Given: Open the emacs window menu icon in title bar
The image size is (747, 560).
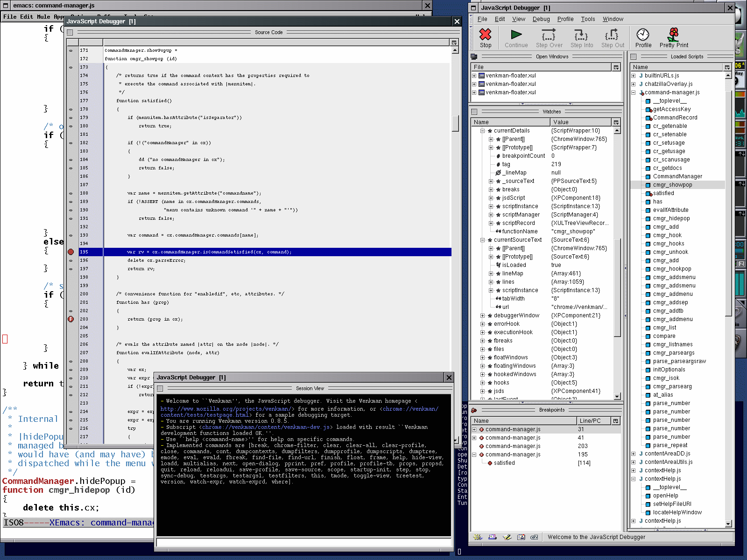Looking at the screenshot, I should [6, 6].
